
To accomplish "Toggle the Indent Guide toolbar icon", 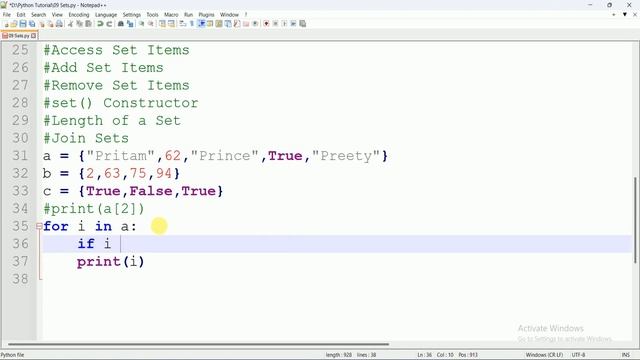I will (x=201, y=24).
